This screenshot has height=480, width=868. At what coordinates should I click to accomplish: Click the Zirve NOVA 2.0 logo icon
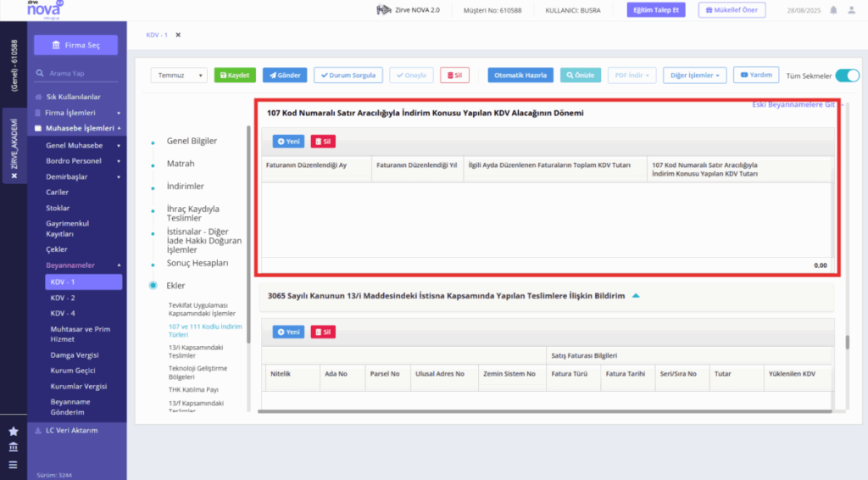coord(384,10)
